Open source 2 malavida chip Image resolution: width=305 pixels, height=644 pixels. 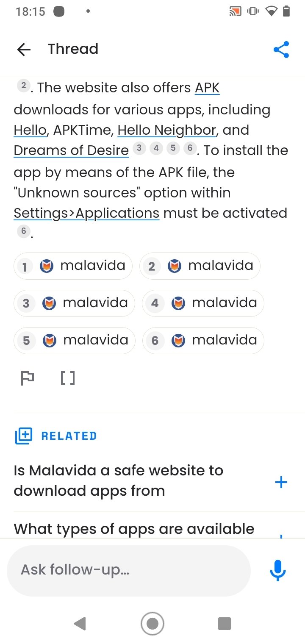click(x=200, y=266)
